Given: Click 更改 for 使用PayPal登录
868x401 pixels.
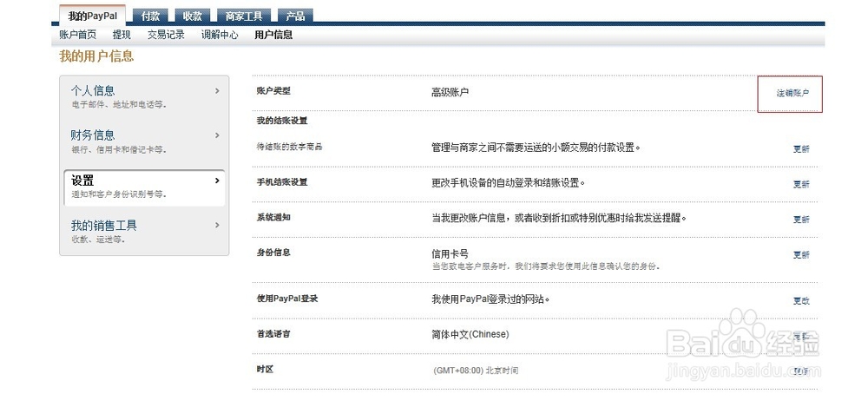Looking at the screenshot, I should click(801, 301).
